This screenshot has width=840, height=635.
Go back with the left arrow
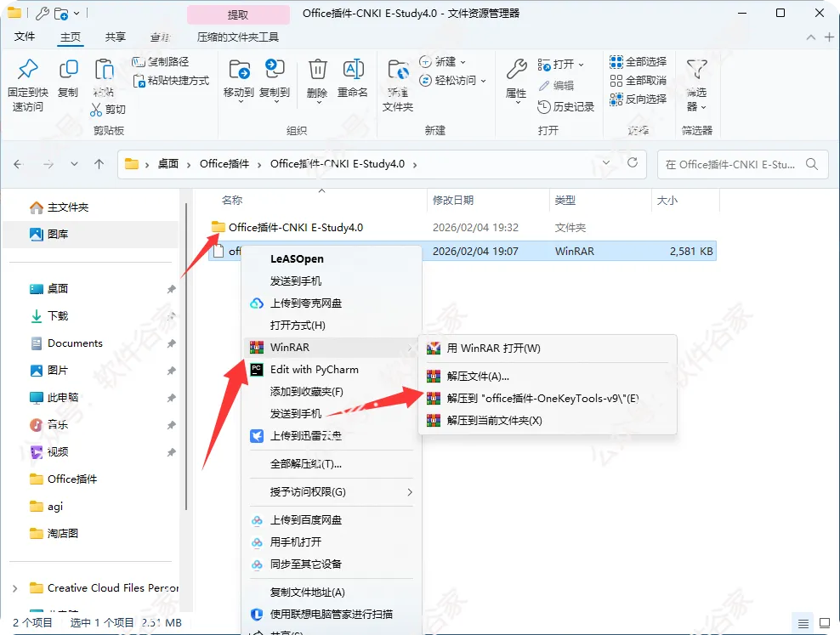tap(18, 164)
